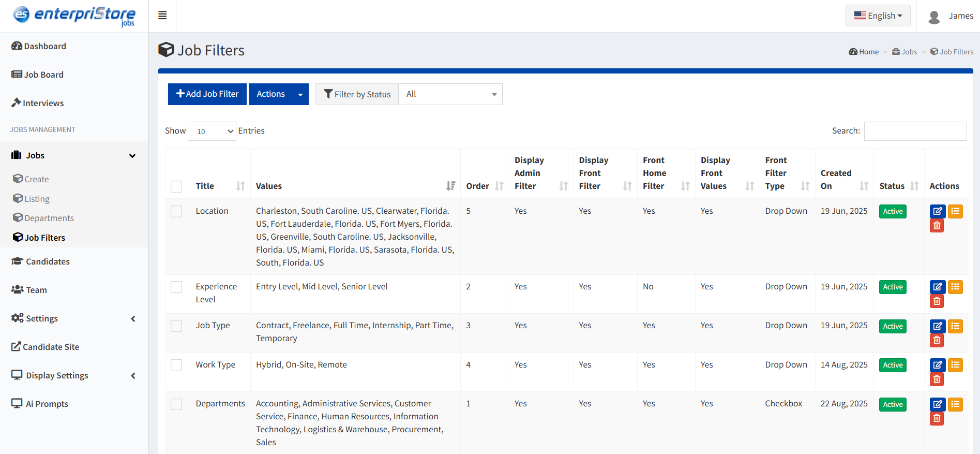
Task: Select the Location row checkbox
Action: click(x=176, y=211)
